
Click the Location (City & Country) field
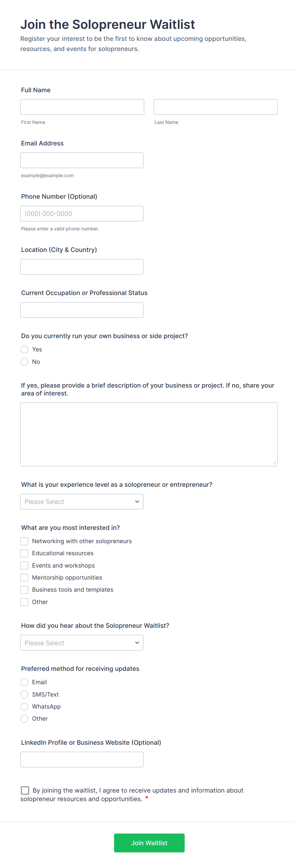(x=82, y=267)
